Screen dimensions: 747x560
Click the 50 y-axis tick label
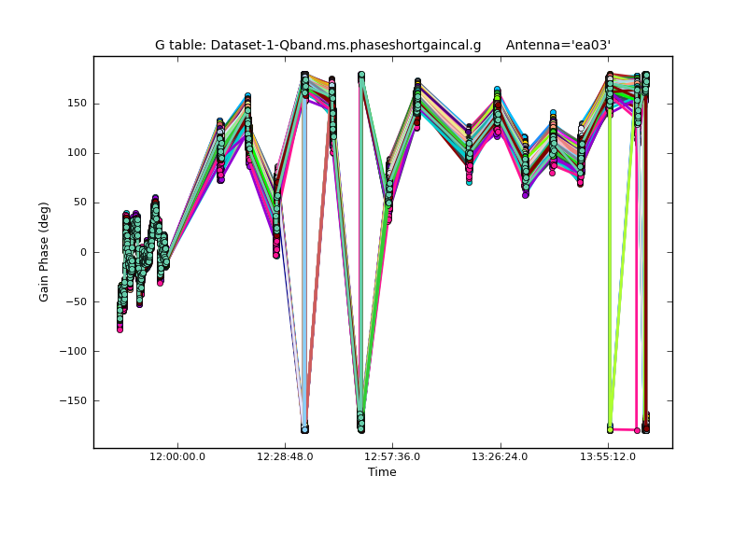click(79, 203)
